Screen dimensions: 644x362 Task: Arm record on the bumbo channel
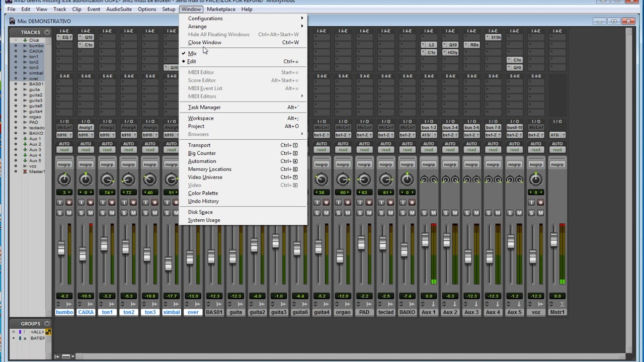pos(69,203)
